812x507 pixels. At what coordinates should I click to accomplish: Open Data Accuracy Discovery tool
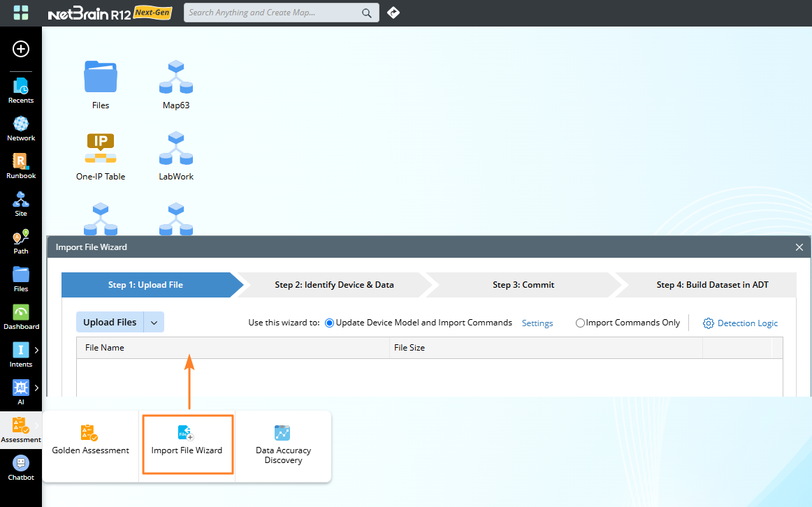(283, 434)
